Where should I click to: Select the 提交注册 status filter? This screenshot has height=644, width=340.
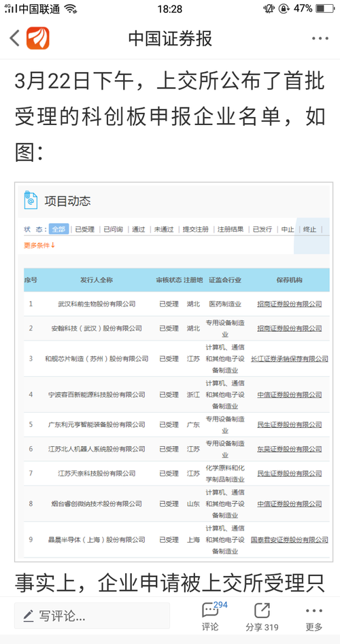(x=195, y=230)
